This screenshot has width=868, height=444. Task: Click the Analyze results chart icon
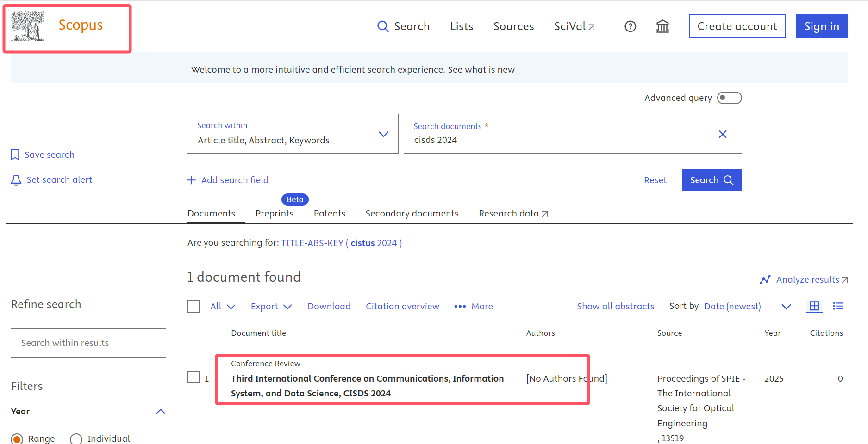[765, 280]
